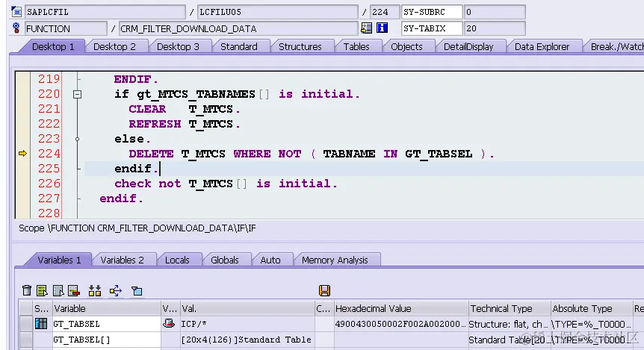Click the gear icon beside FUNCTION field
This screenshot has height=350, width=644.
16,28
